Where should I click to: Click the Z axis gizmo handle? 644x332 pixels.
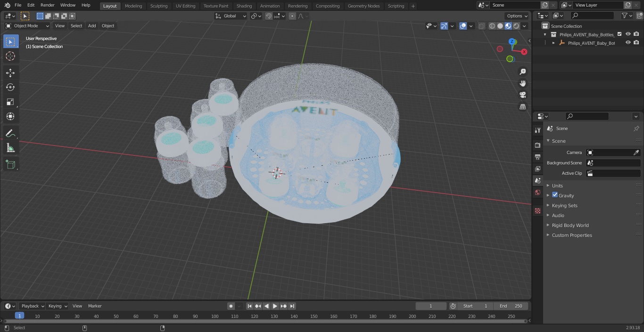coord(512,41)
